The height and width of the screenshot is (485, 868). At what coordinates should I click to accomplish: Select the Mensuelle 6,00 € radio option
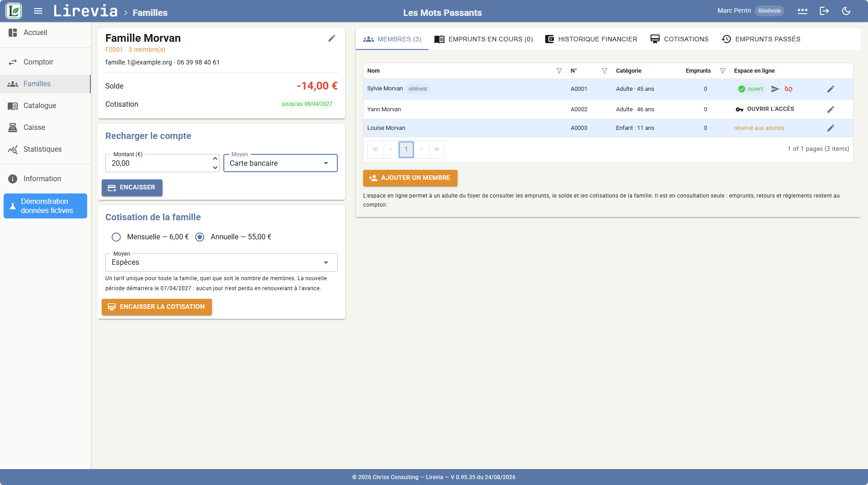[116, 237]
